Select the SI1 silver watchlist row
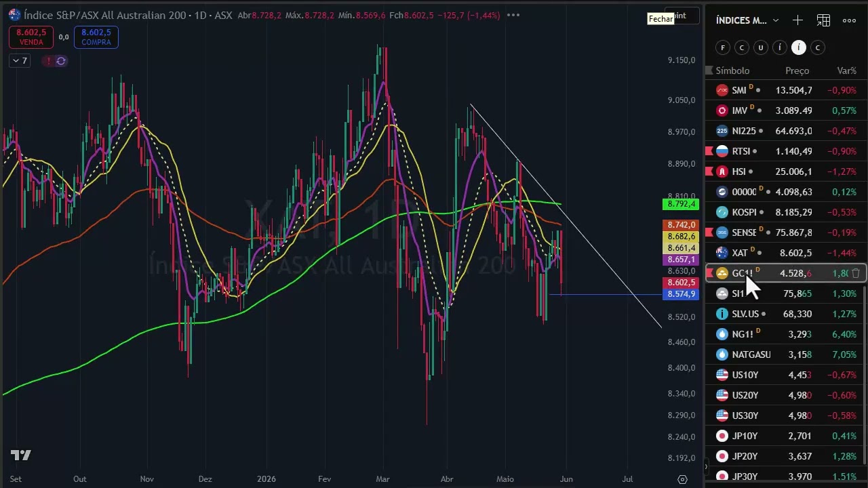Screen dimensions: 868x488 click(x=786, y=293)
